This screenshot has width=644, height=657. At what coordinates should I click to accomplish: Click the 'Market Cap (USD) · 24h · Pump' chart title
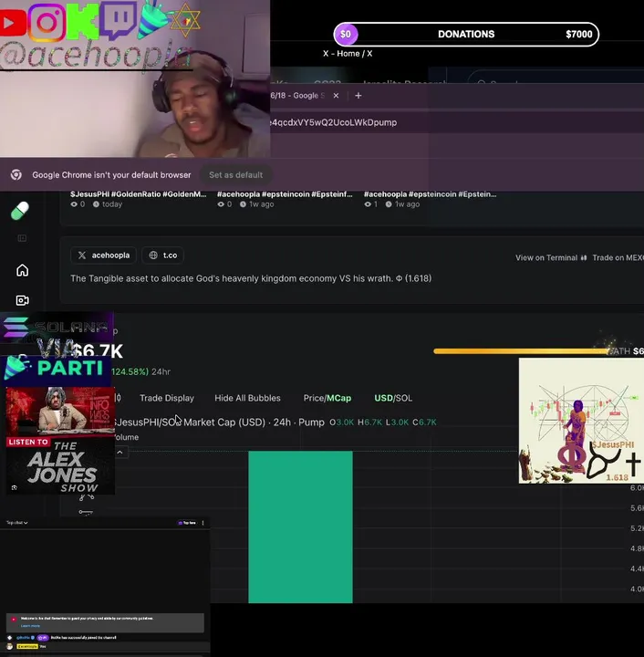(254, 422)
